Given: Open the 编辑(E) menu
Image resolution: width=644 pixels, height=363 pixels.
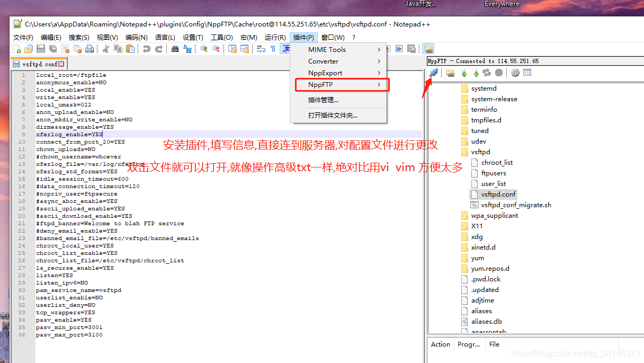Looking at the screenshot, I should pos(51,37).
